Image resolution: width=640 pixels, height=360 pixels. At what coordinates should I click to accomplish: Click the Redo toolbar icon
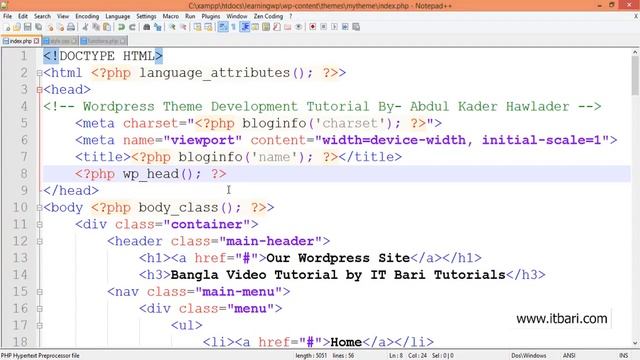pyautogui.click(x=132, y=27)
